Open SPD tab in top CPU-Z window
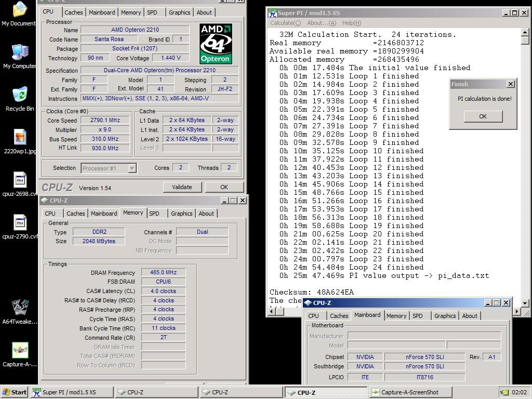 pyautogui.click(x=152, y=12)
